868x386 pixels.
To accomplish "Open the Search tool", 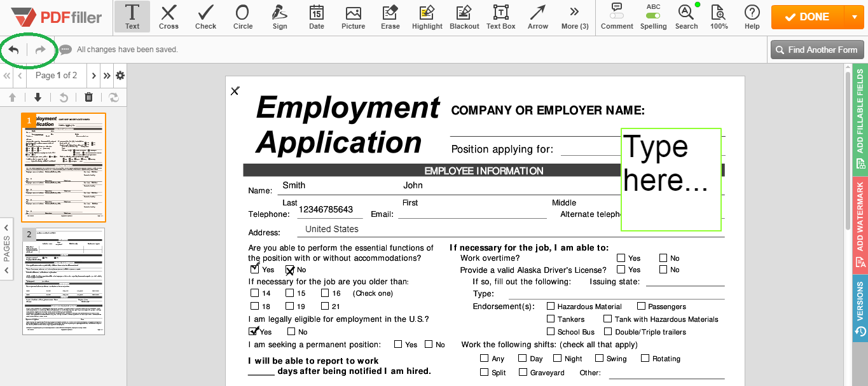I will click(686, 17).
